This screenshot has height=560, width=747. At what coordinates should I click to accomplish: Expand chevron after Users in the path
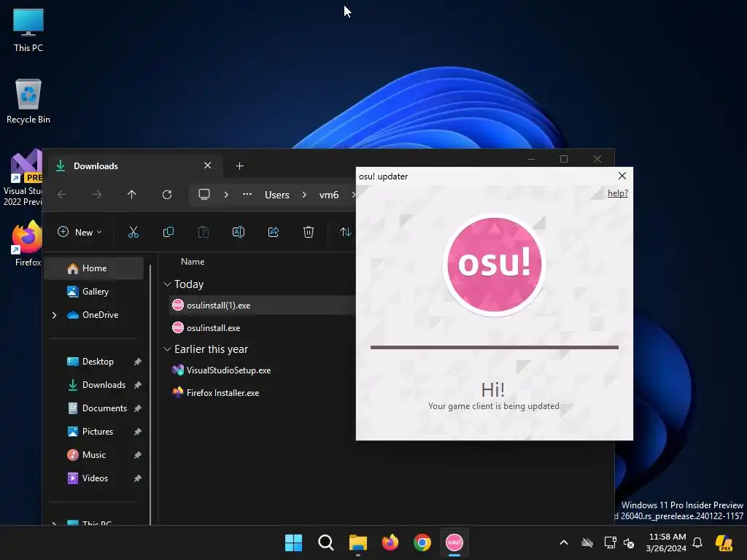click(x=304, y=195)
